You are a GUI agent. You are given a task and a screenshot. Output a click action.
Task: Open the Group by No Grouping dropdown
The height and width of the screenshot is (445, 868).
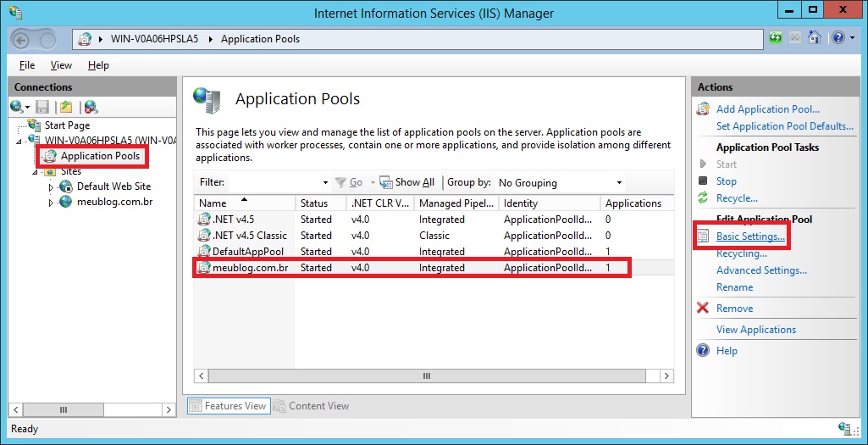click(x=560, y=182)
